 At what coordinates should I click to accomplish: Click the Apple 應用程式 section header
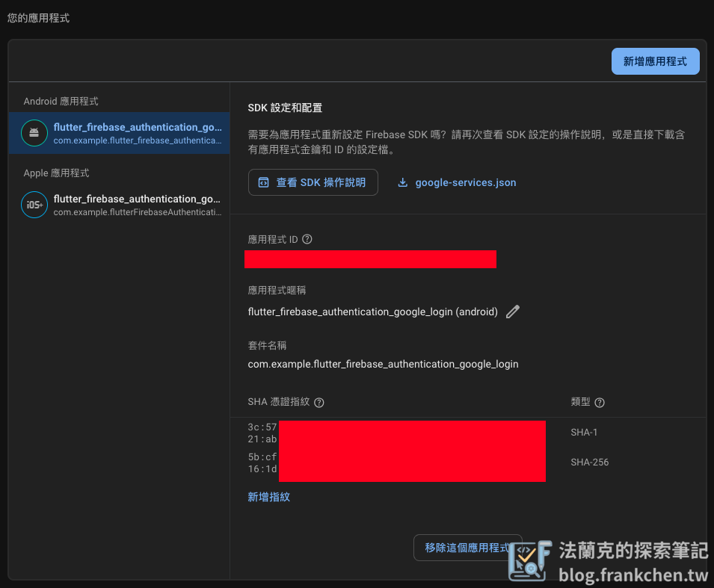click(x=57, y=173)
